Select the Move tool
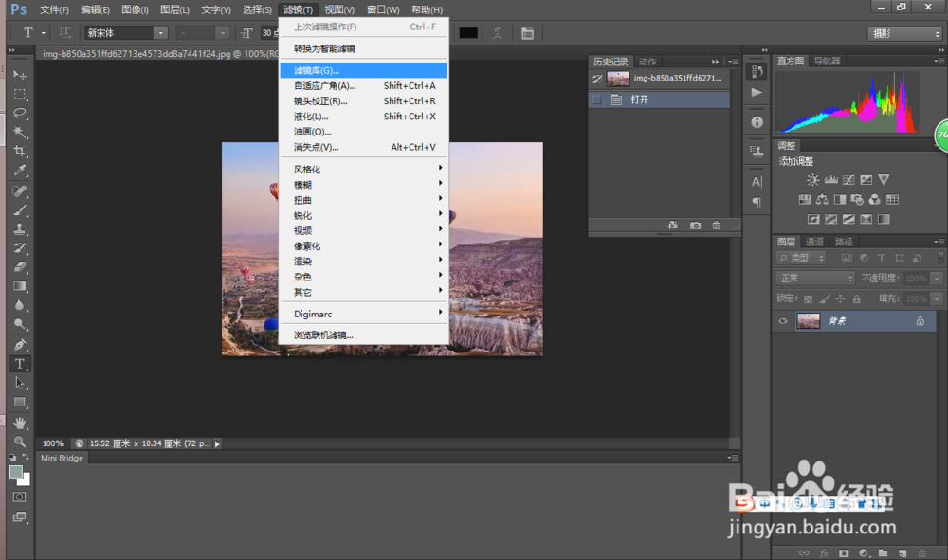Image resolution: width=948 pixels, height=560 pixels. pos(19,75)
